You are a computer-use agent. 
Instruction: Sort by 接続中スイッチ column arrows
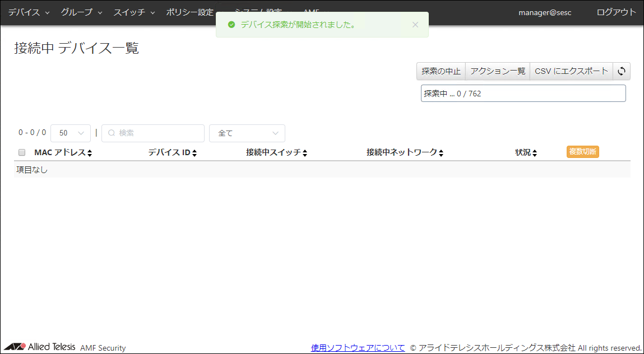pos(304,153)
